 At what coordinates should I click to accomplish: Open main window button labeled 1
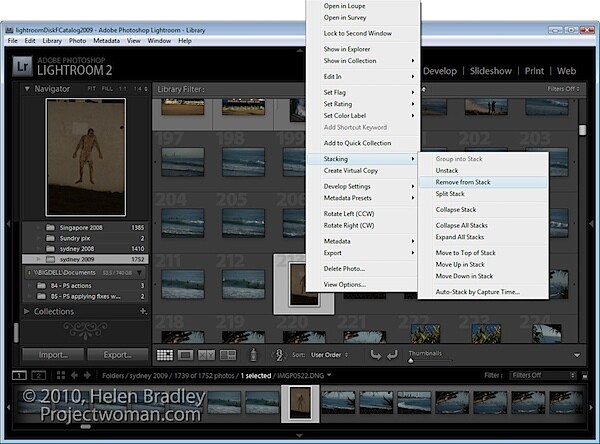[x=19, y=375]
